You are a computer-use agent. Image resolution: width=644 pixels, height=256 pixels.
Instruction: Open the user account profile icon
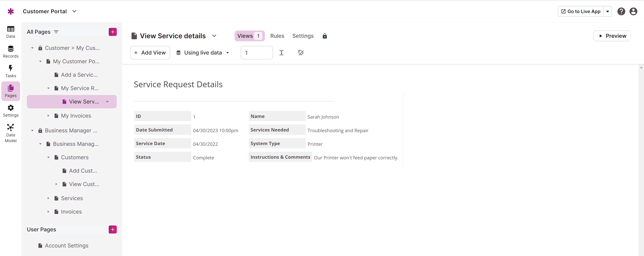[633, 12]
